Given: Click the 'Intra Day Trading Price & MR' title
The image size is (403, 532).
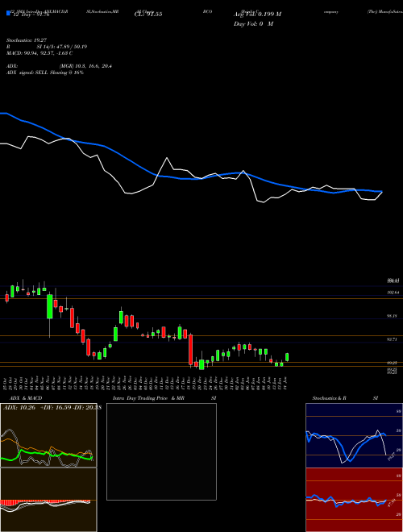Looking at the screenshot, I should coord(148,398).
